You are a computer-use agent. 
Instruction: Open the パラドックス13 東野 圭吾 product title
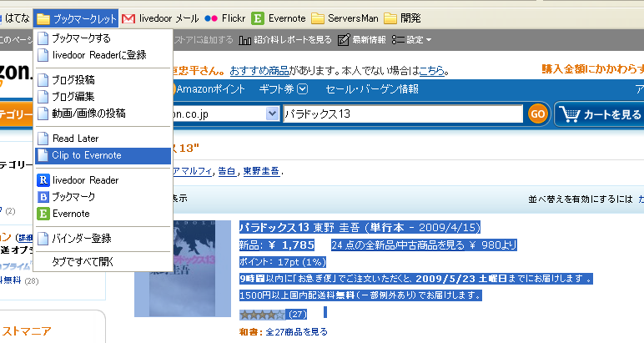(x=360, y=228)
